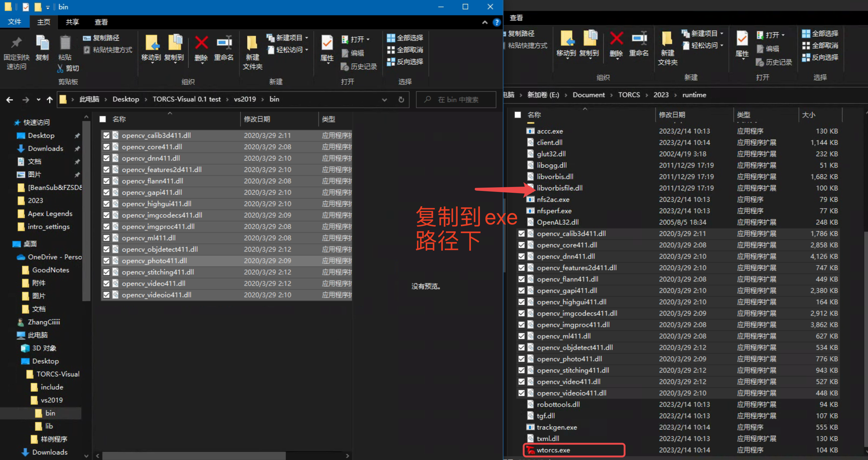Toggle select-all checkbox in bin window header
868x460 pixels.
103,119
